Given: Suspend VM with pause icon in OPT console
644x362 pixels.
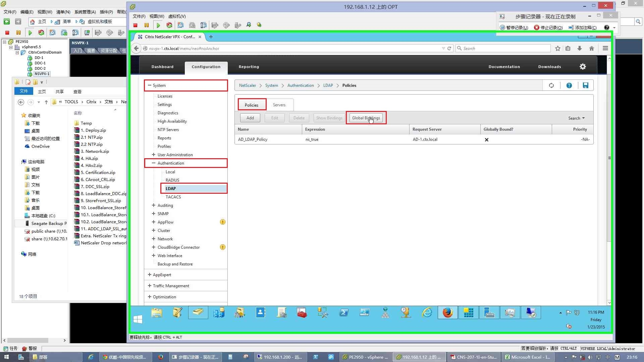Looking at the screenshot, I should tap(147, 25).
